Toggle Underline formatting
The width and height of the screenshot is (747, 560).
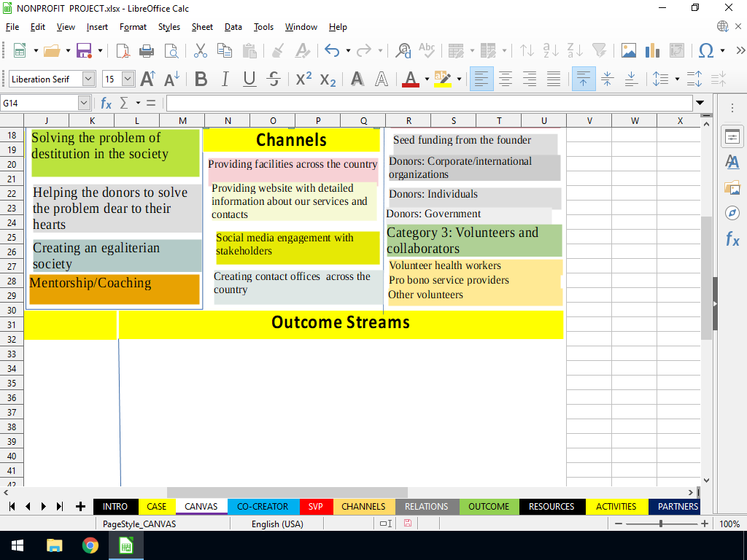tap(249, 79)
